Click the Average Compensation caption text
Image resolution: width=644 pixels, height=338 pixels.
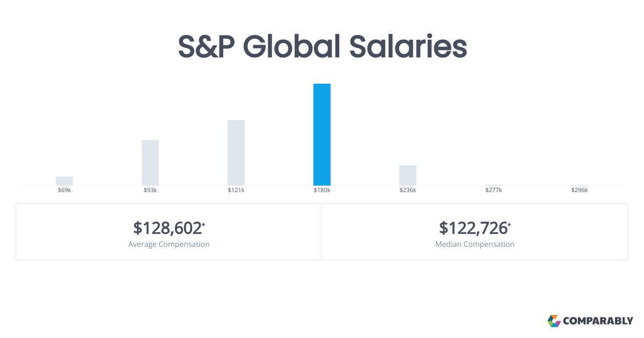tap(169, 244)
